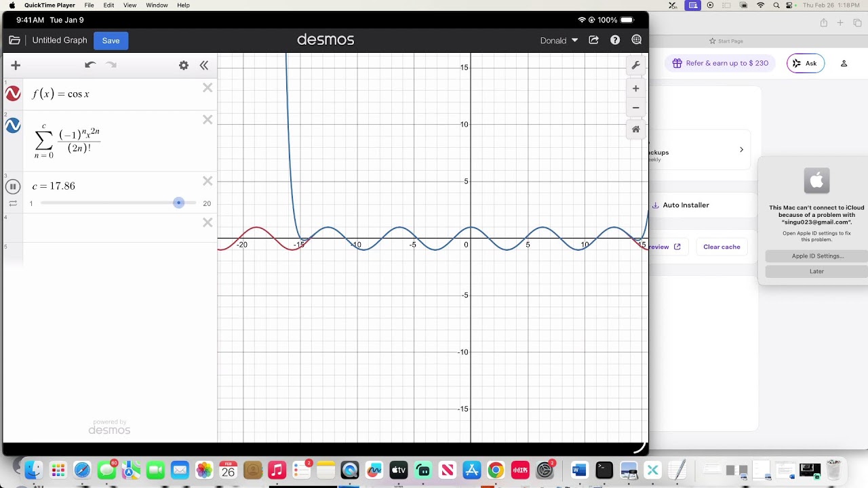The image size is (868, 488).
Task: Collapse the expression list panel
Action: point(203,65)
